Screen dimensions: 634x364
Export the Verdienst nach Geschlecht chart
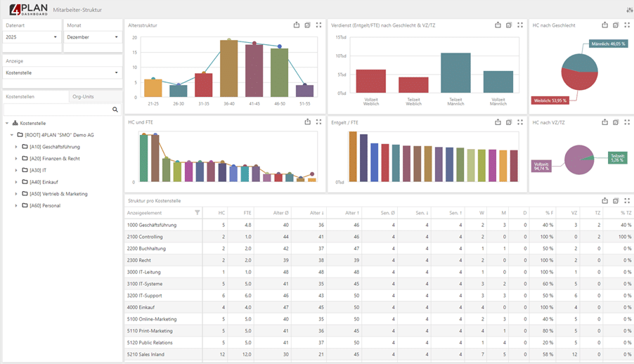(x=498, y=25)
